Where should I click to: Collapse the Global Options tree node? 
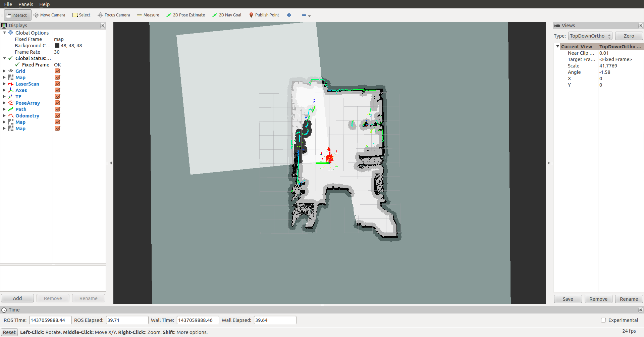tap(4, 33)
